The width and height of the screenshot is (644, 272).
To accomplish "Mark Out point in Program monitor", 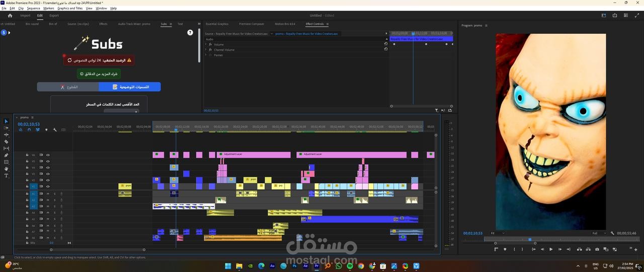I will (x=522, y=249).
